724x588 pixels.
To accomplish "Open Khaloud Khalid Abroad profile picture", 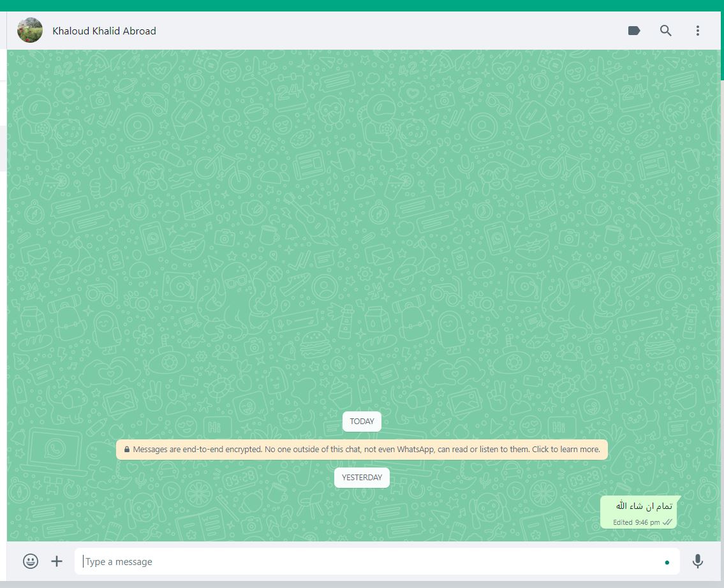I will (x=30, y=31).
